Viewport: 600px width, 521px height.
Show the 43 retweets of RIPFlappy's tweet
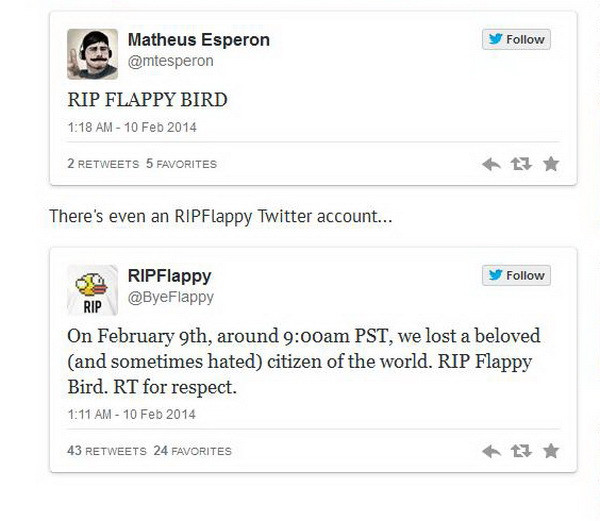(x=106, y=451)
